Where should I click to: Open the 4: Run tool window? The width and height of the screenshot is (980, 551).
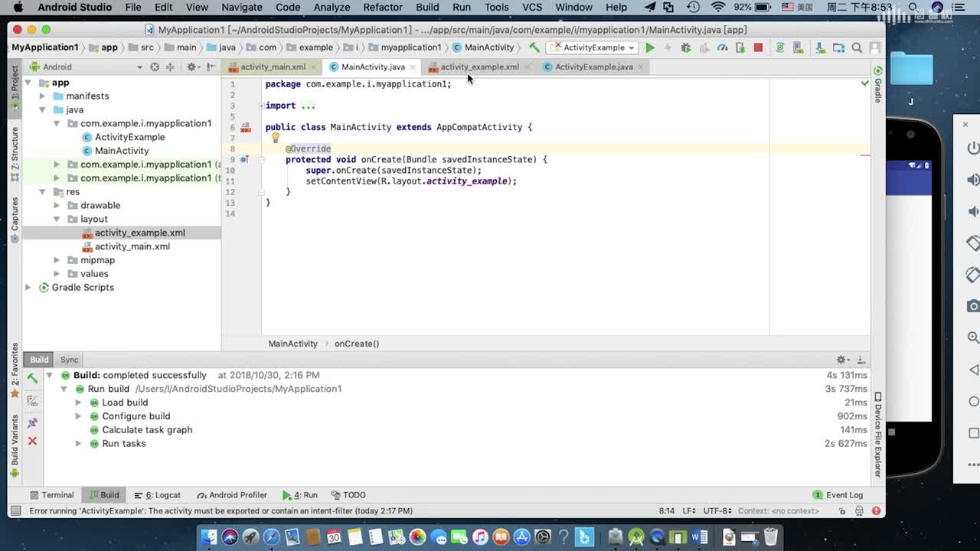300,495
